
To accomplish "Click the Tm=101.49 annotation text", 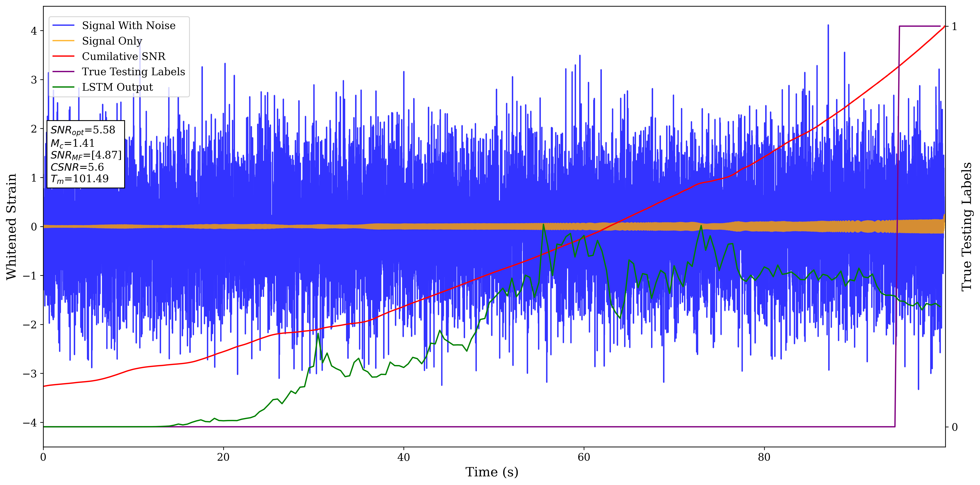I will tap(80, 179).
